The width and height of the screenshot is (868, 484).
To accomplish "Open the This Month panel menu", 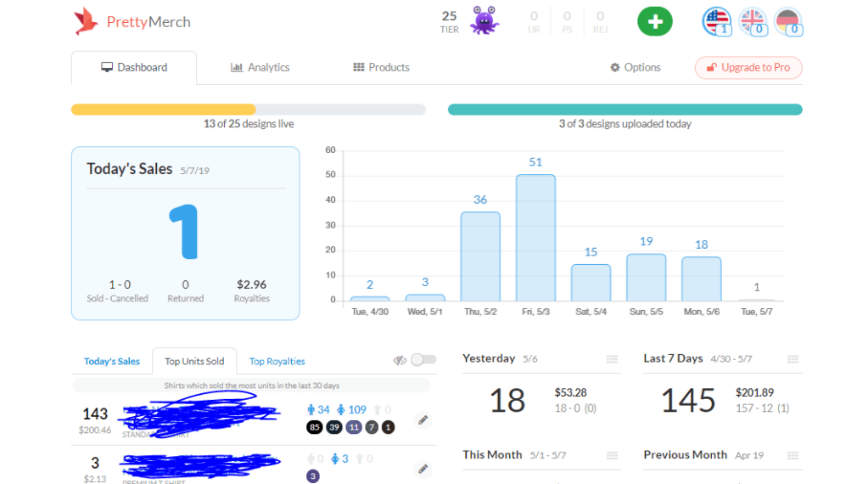I will click(612, 455).
